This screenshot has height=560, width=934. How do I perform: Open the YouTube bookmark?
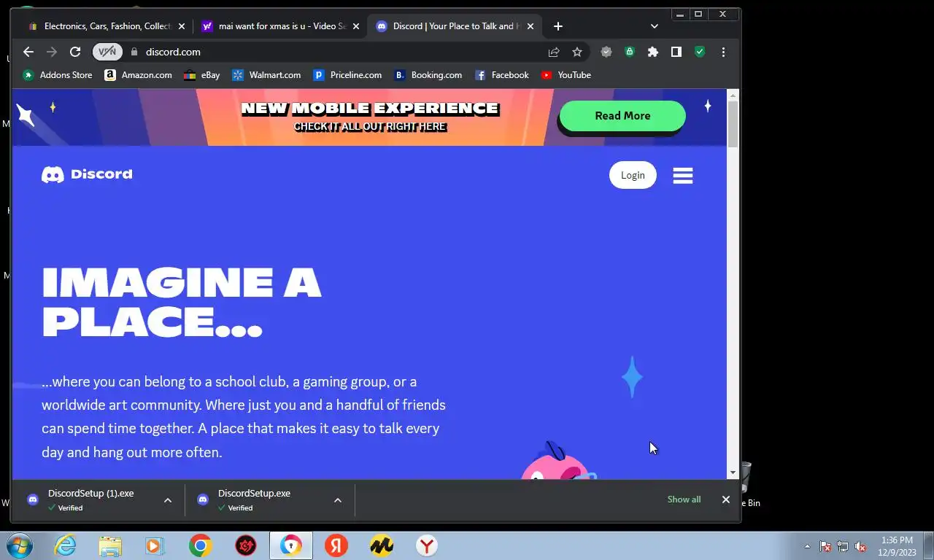click(x=566, y=75)
